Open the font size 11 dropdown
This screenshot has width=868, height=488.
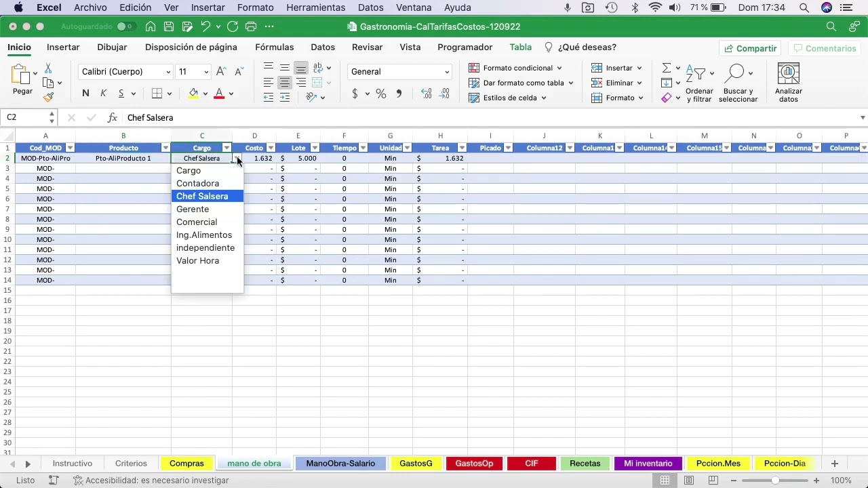pos(206,72)
